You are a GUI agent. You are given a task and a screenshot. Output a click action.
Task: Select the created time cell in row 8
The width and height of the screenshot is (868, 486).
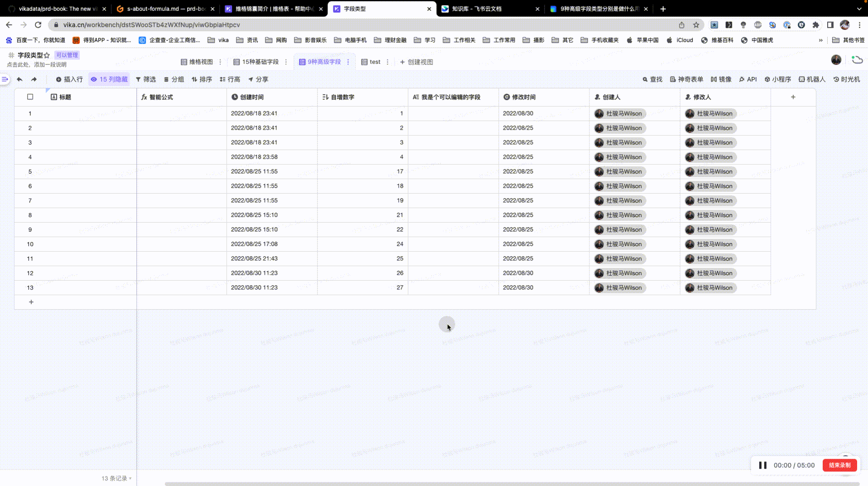tap(272, 215)
